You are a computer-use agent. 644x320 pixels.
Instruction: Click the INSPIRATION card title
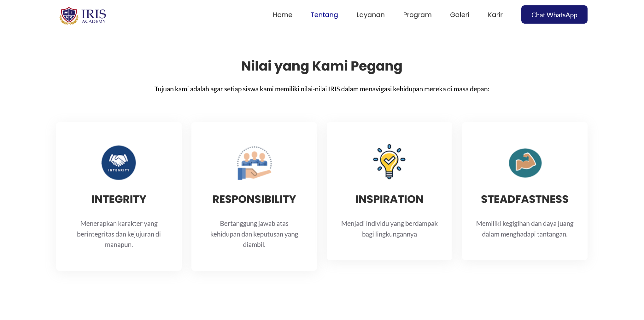pyautogui.click(x=389, y=199)
